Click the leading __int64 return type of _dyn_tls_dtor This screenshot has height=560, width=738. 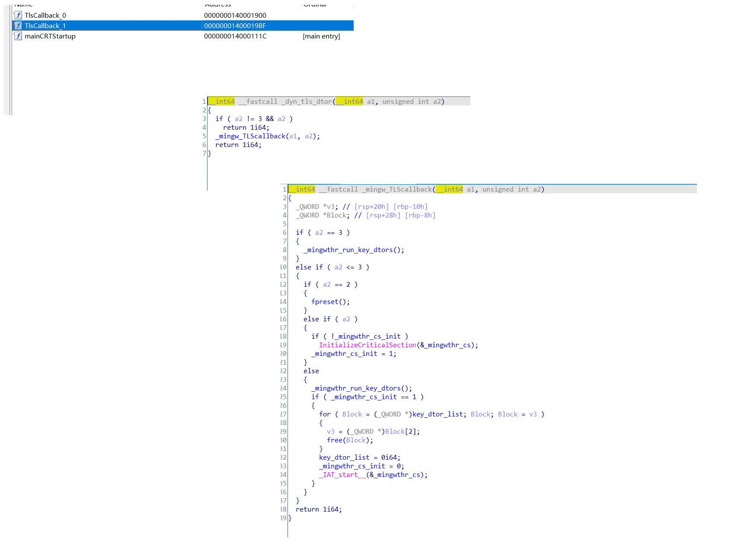(221, 102)
